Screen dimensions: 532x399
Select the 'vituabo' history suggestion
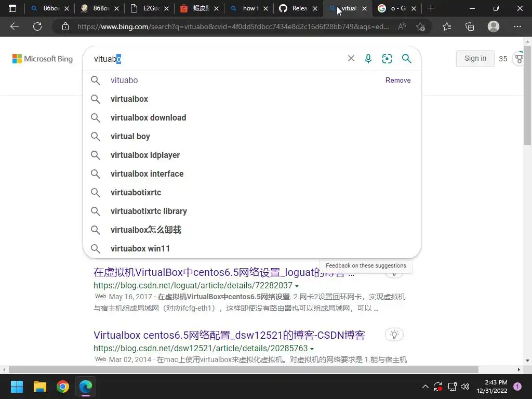(252, 81)
